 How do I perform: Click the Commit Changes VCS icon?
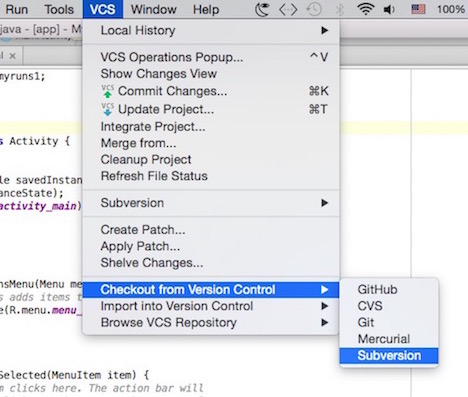(107, 91)
